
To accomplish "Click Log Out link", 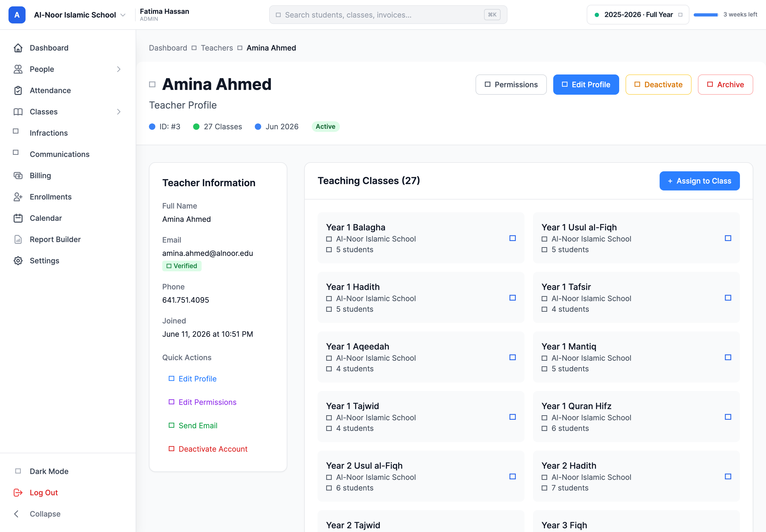I will (44, 493).
